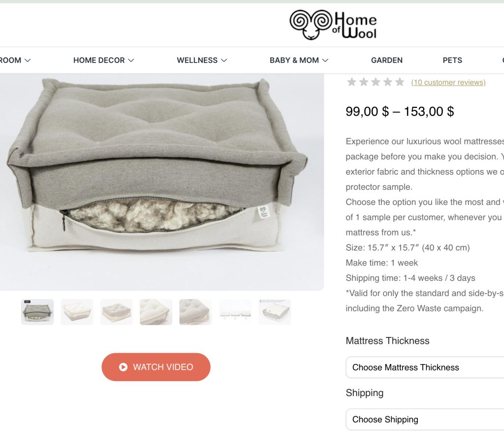Open the Baby & Mom dropdown arrow
Viewport: 504px width, 437px height.
325,60
